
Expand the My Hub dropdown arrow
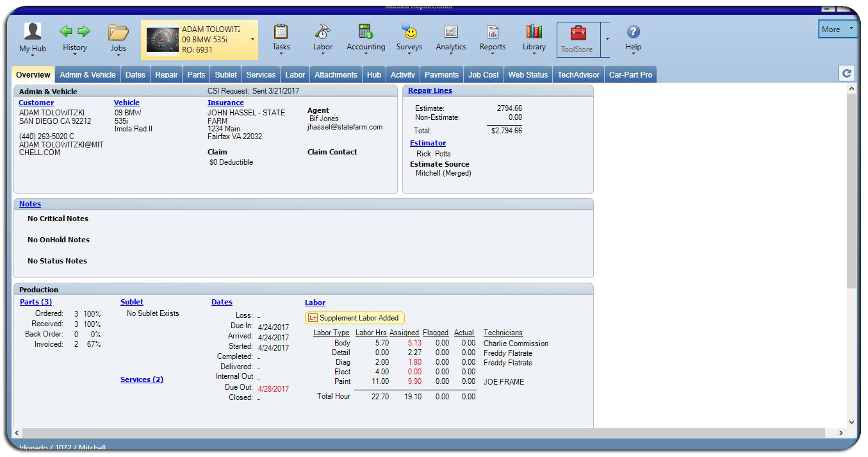tap(33, 56)
